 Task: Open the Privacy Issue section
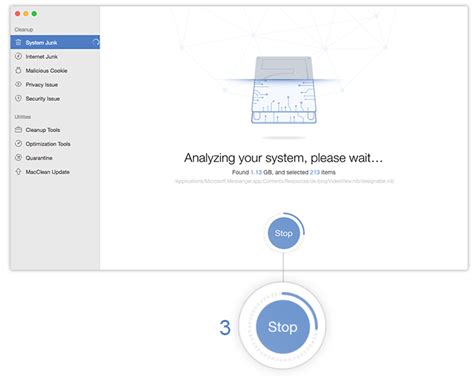tap(55, 84)
